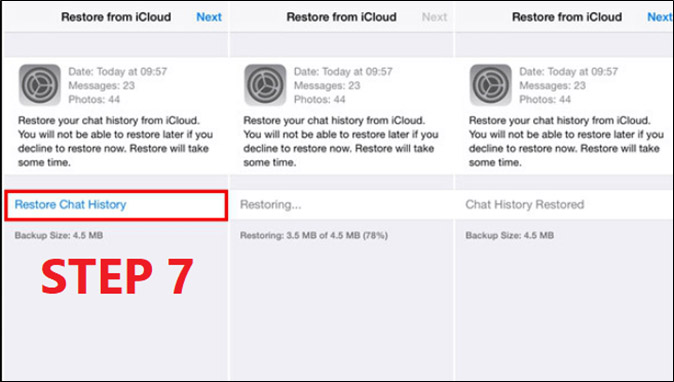Tap Restore Chat History link
674x382 pixels.
70,205
